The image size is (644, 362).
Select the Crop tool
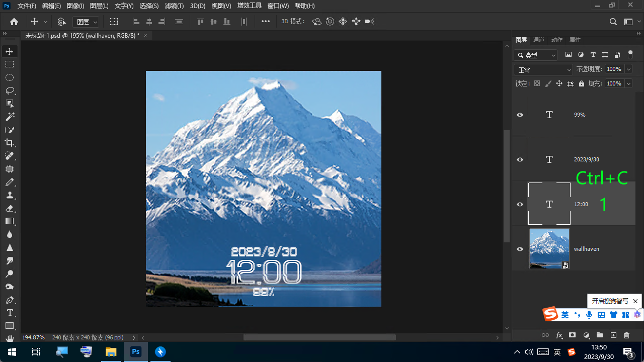pos(10,143)
